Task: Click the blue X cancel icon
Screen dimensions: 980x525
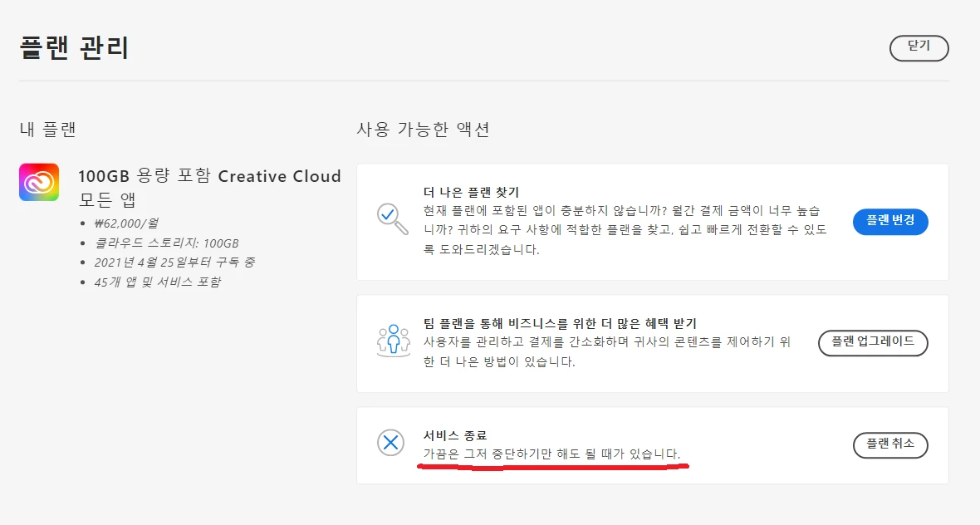Action: click(x=390, y=443)
